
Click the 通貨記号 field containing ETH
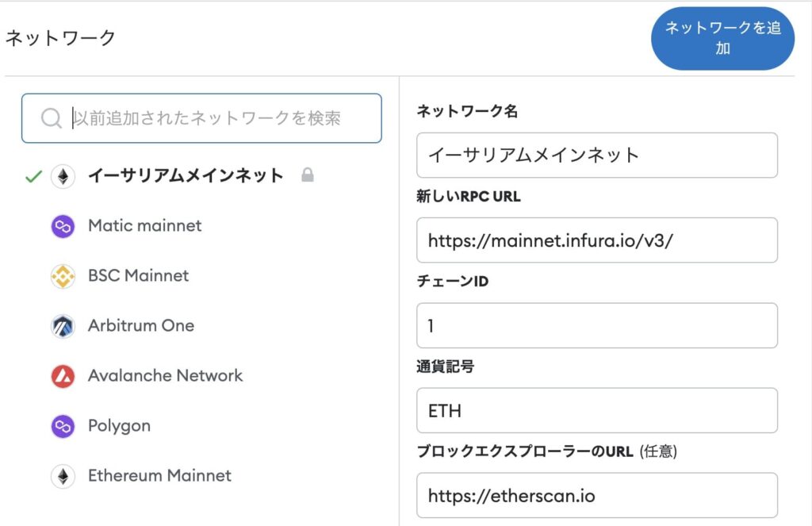(597, 410)
